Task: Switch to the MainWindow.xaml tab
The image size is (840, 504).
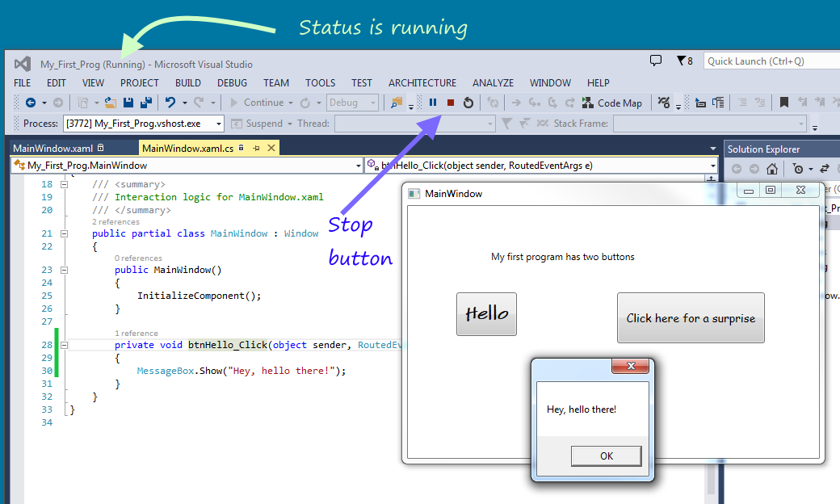Action: (52, 149)
